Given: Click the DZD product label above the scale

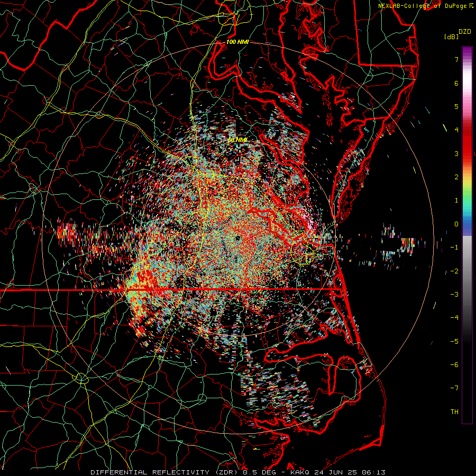Looking at the screenshot, I should (x=464, y=32).
